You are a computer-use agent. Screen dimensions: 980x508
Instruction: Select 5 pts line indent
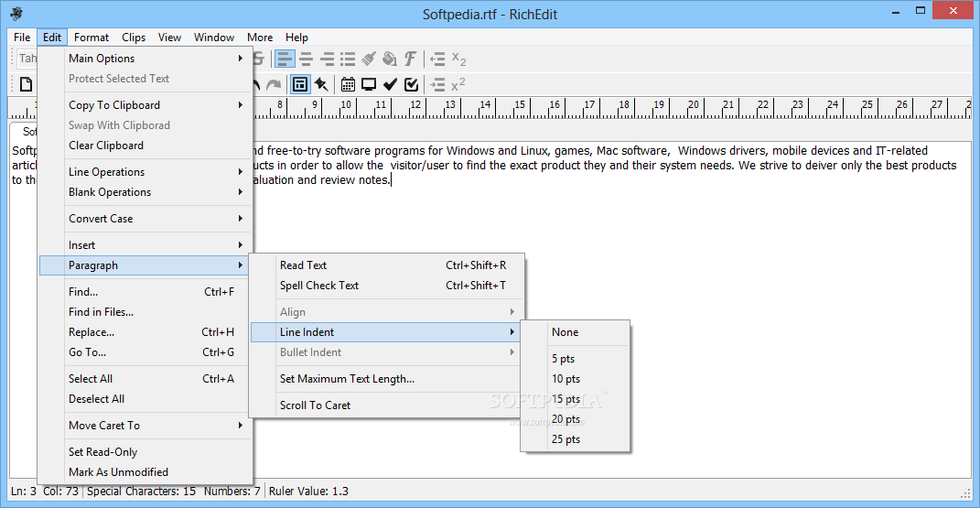click(575, 359)
